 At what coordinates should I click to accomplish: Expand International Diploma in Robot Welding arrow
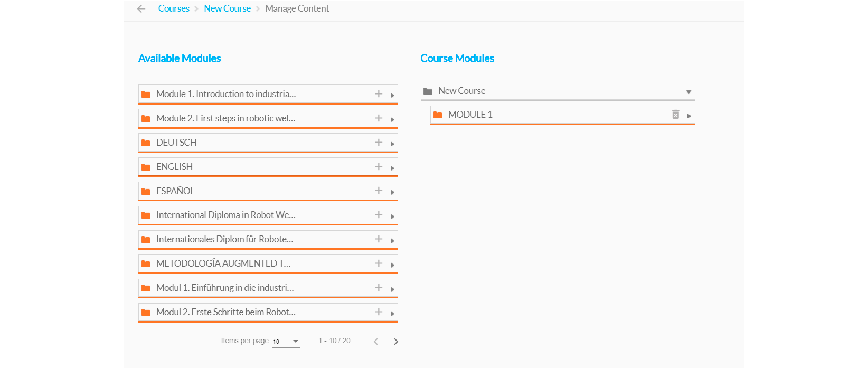coord(392,216)
